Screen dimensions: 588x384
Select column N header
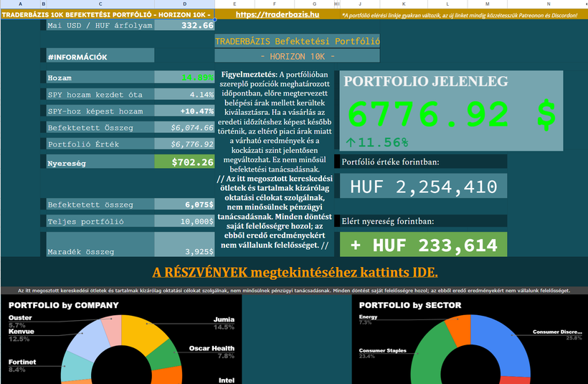549,4
